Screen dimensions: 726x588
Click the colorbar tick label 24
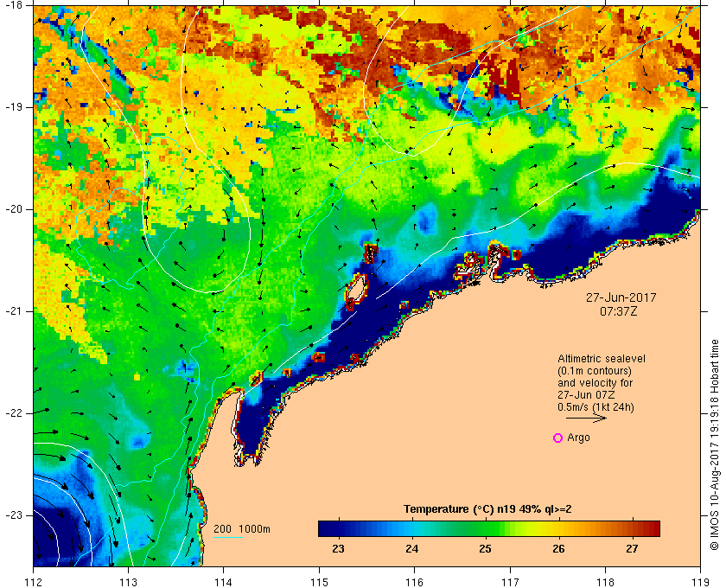pos(412,548)
